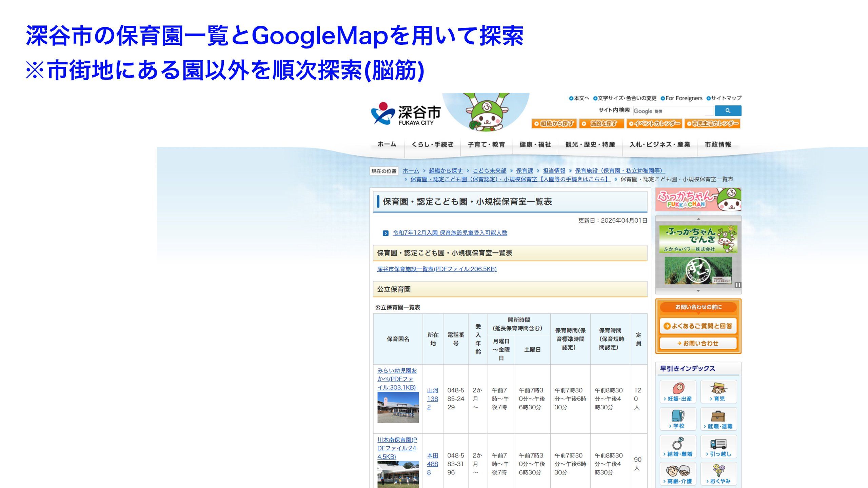The width and height of the screenshot is (868, 488).
Task: Click the 施設を探す orange button
Action: coord(601,124)
